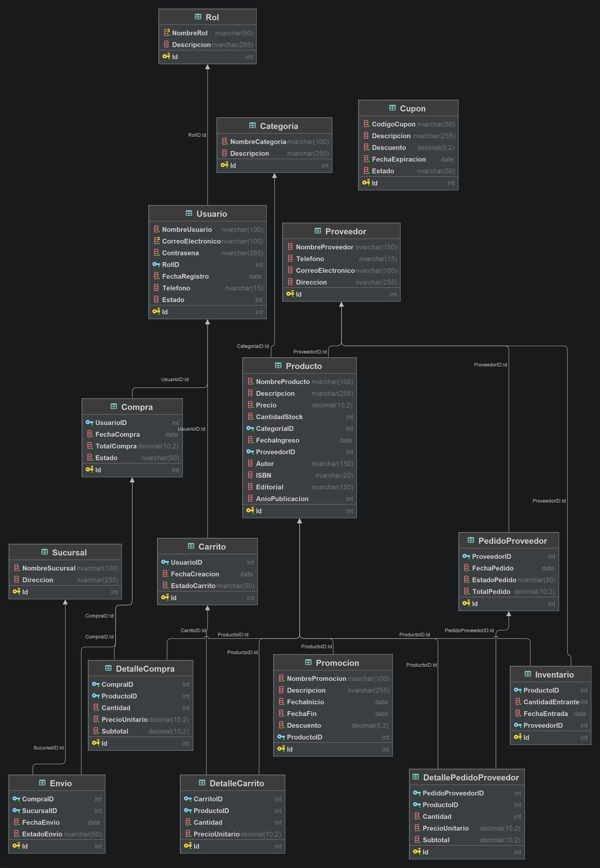Viewport: 600px width, 868px height.
Task: Click the foreign key icon of Promocion ProductoID
Action: (x=281, y=737)
